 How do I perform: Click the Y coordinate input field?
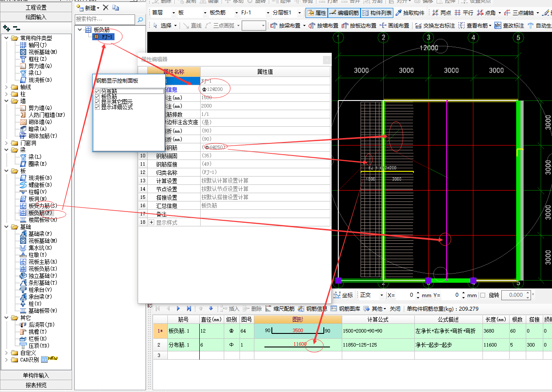click(x=451, y=295)
